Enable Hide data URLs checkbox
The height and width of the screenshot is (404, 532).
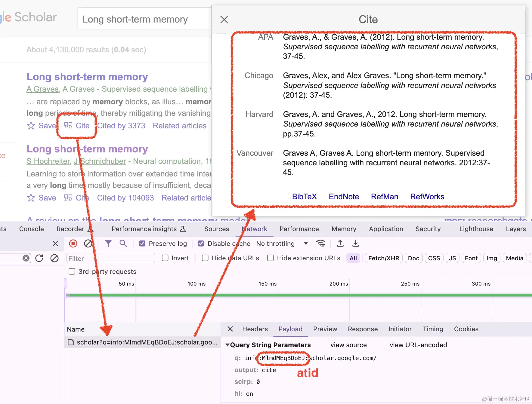coord(205,258)
